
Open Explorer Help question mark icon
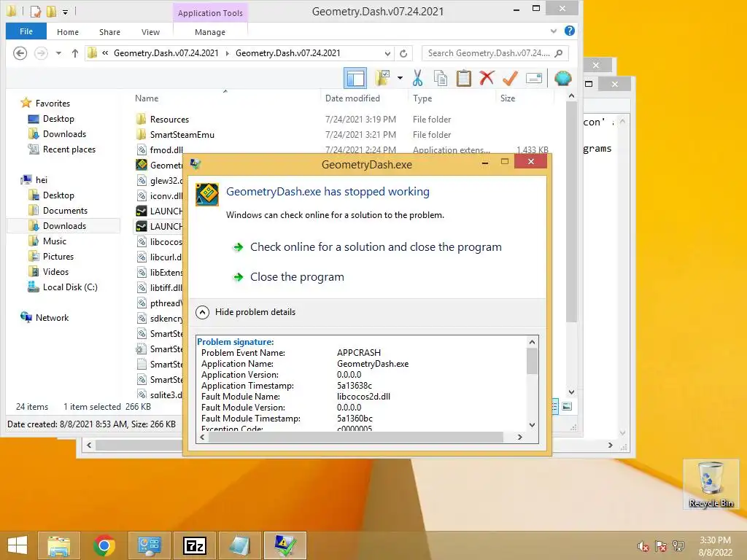point(569,31)
